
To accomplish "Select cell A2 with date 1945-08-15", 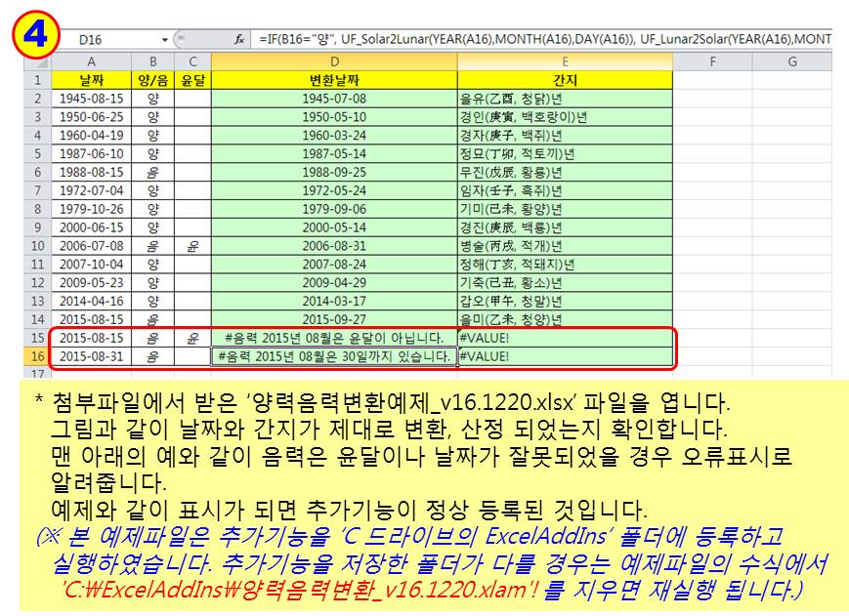I will pyautogui.click(x=91, y=99).
